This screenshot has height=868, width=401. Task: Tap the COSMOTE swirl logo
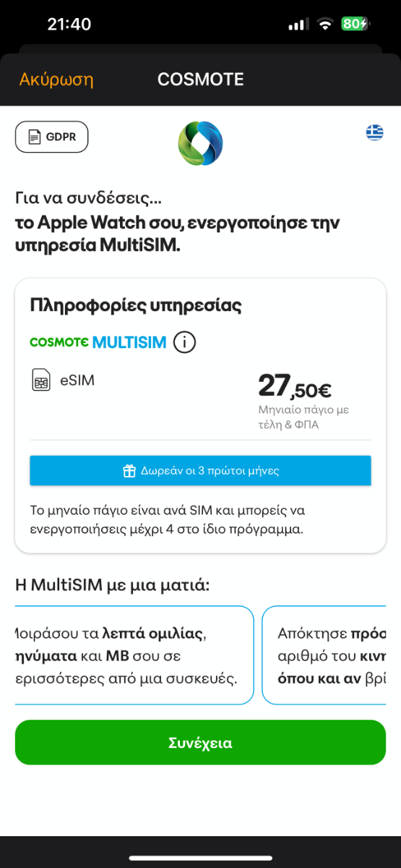coord(200,142)
